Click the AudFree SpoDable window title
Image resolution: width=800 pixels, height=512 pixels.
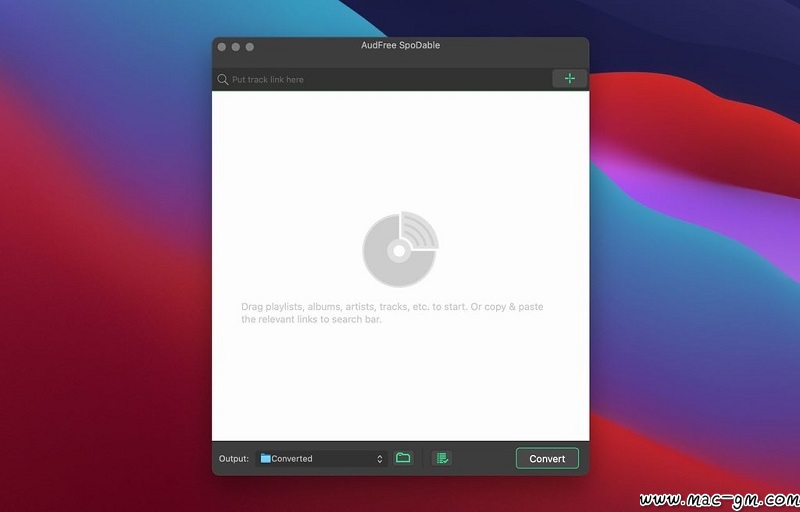click(401, 45)
